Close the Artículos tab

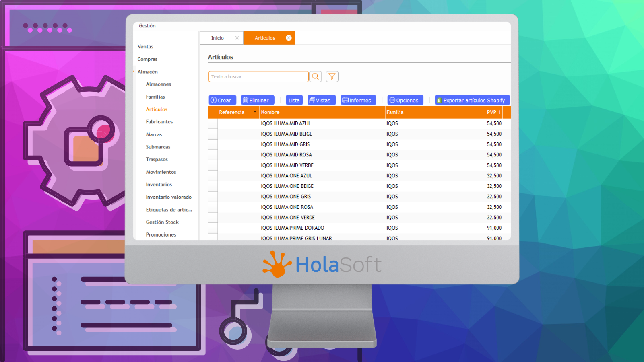289,38
